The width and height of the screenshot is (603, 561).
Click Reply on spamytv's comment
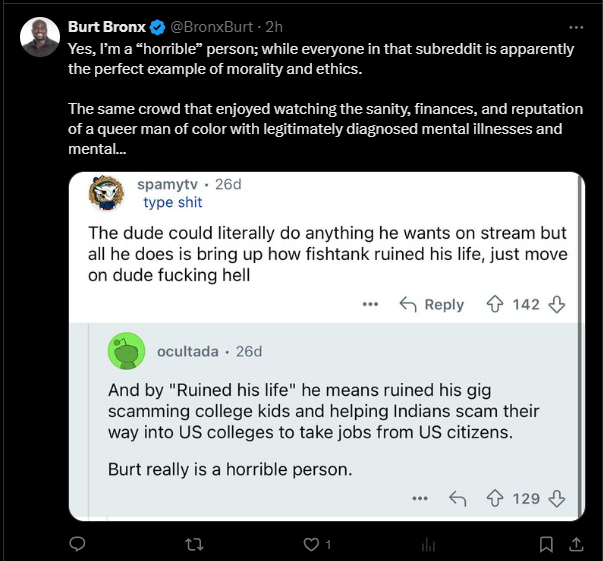431,305
